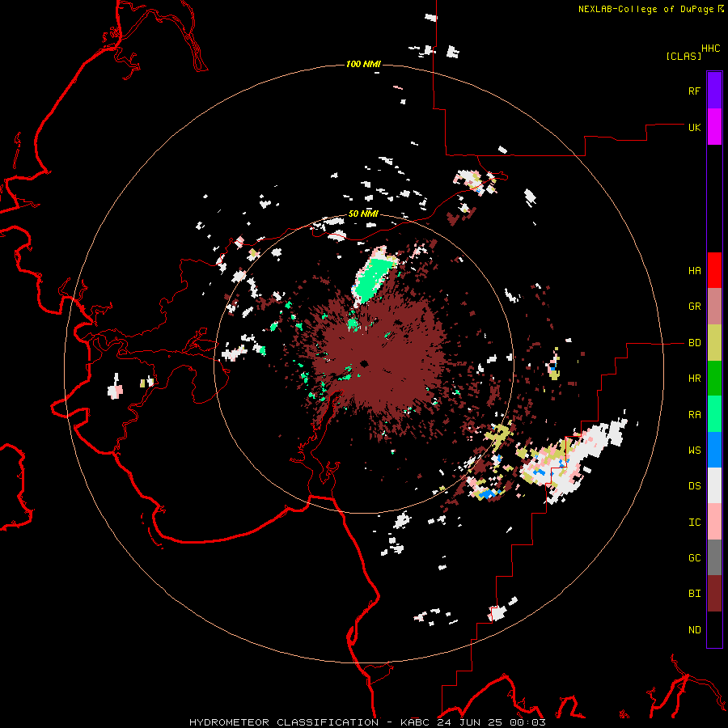Click the NEXLAB-College of DuPage text

click(x=645, y=9)
